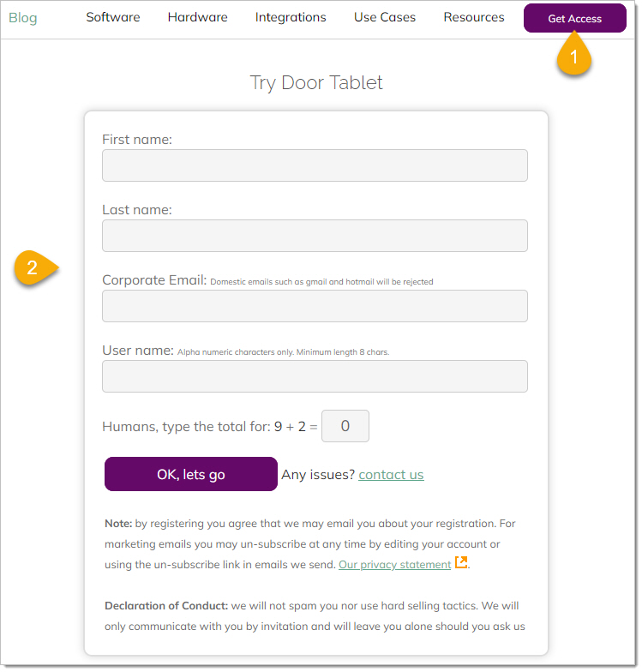Submit the form with OK, lets go
The image size is (642, 672).
click(x=191, y=474)
